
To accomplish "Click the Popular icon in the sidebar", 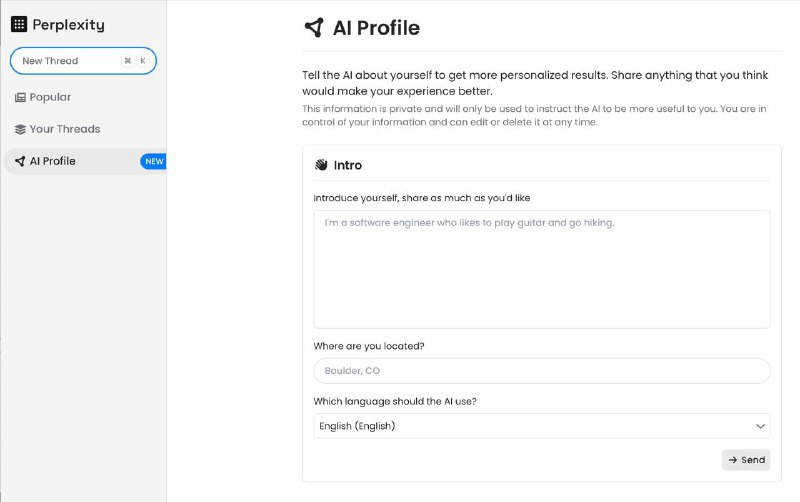I will [x=20, y=97].
